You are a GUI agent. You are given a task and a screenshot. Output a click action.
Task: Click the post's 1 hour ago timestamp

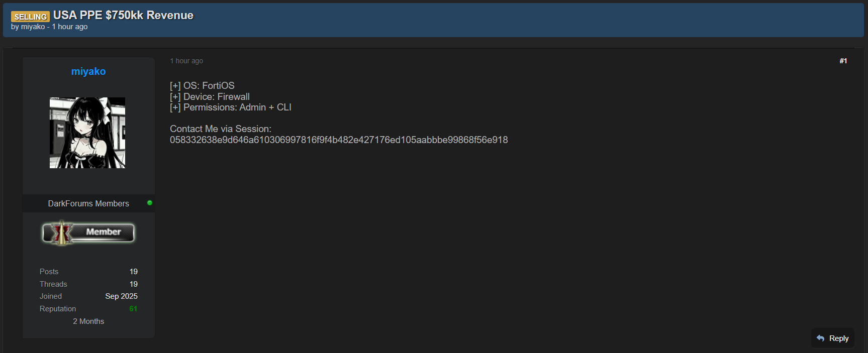pos(186,61)
